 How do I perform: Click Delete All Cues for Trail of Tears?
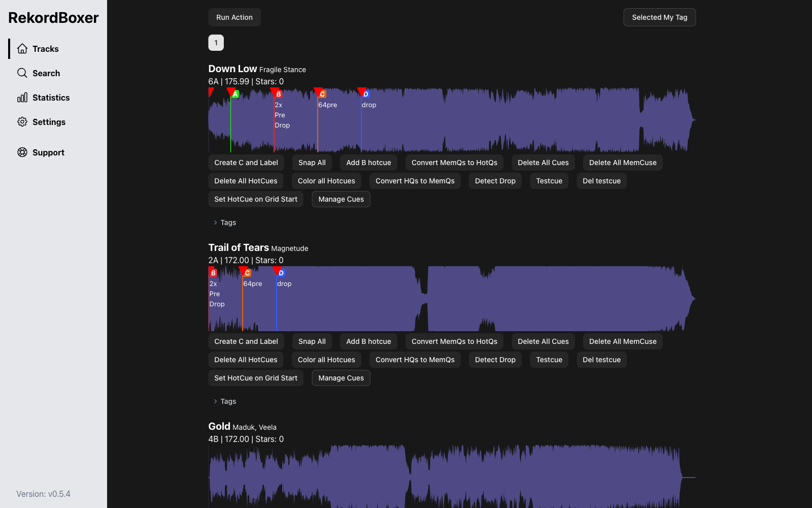point(543,341)
